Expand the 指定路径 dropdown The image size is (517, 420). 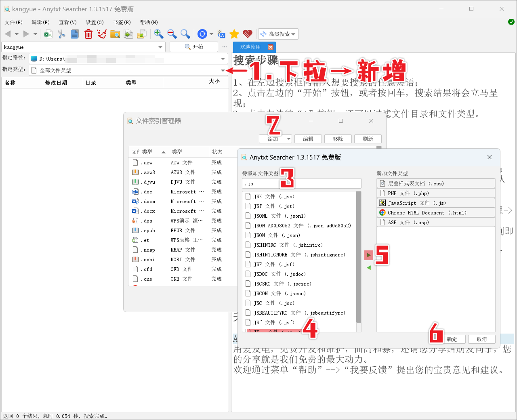click(223, 59)
